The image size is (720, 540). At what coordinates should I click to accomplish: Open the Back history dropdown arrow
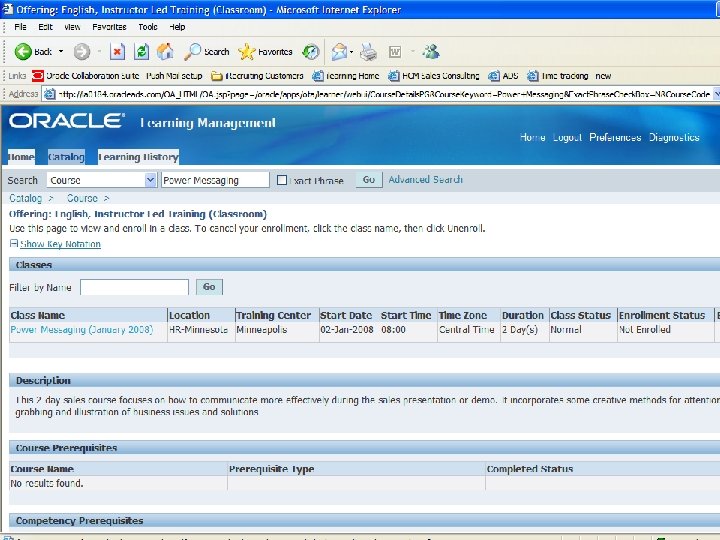click(61, 51)
